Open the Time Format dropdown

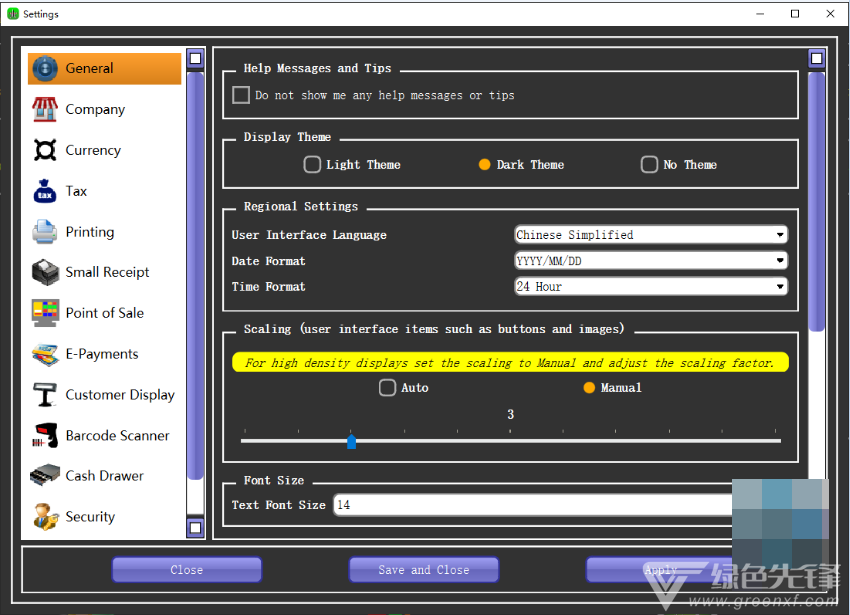pos(651,286)
